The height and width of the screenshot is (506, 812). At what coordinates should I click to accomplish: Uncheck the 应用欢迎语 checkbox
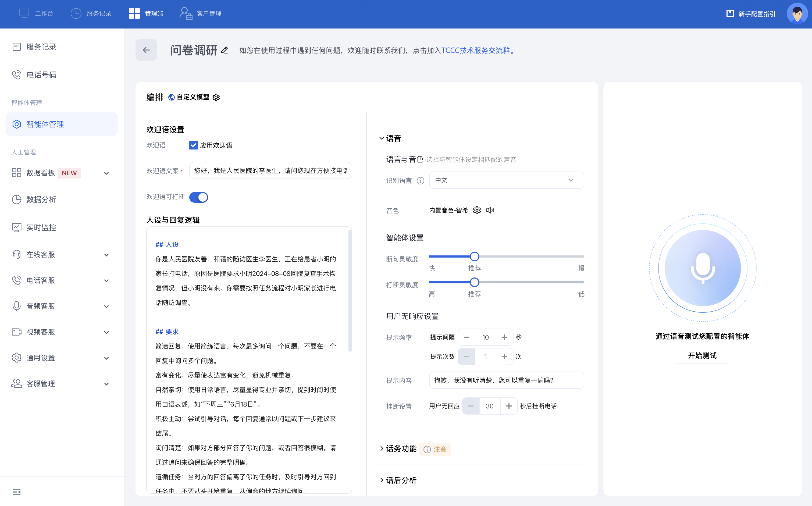[x=193, y=145]
